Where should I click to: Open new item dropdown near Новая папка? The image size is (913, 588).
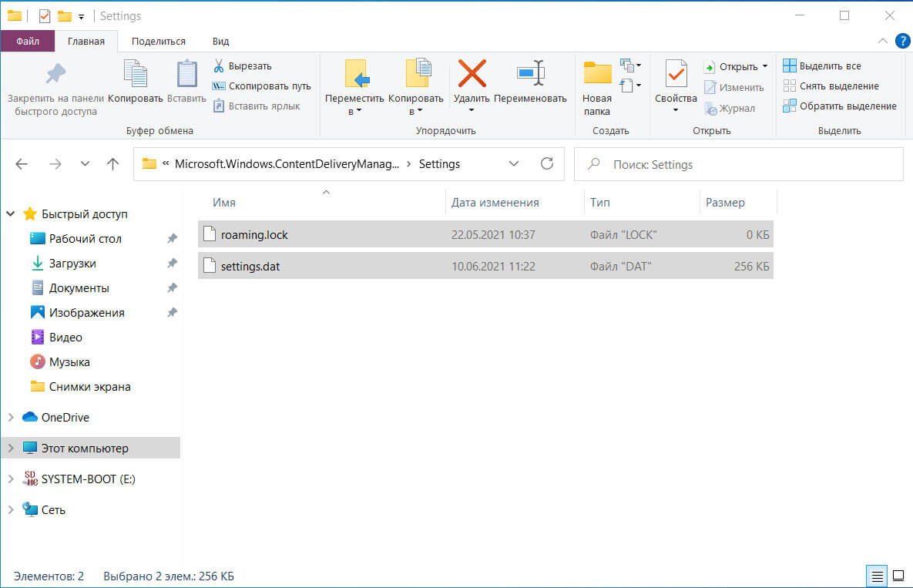[630, 66]
